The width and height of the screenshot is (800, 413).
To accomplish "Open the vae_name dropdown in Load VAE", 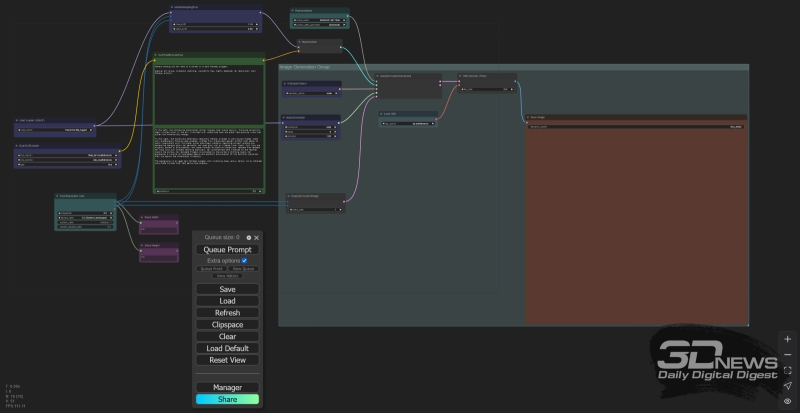I will point(408,123).
